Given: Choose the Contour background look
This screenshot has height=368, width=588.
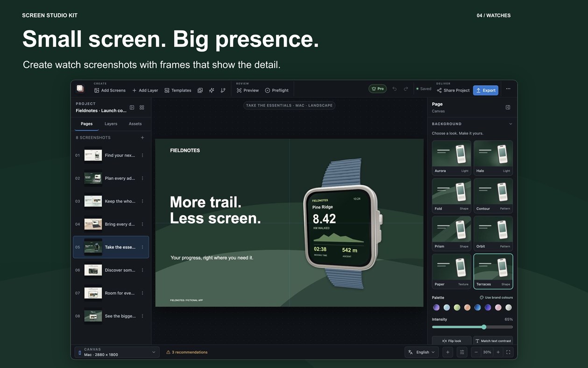Looking at the screenshot, I should pyautogui.click(x=493, y=195).
